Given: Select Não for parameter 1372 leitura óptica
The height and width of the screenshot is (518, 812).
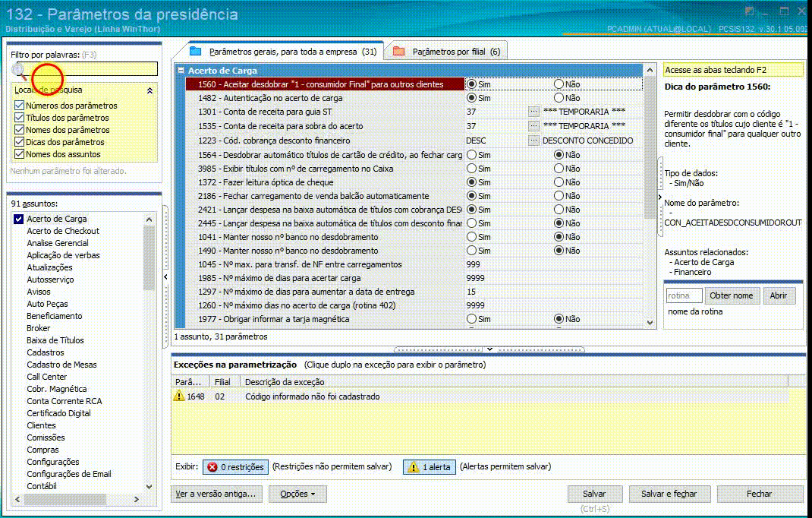Looking at the screenshot, I should 559,182.
